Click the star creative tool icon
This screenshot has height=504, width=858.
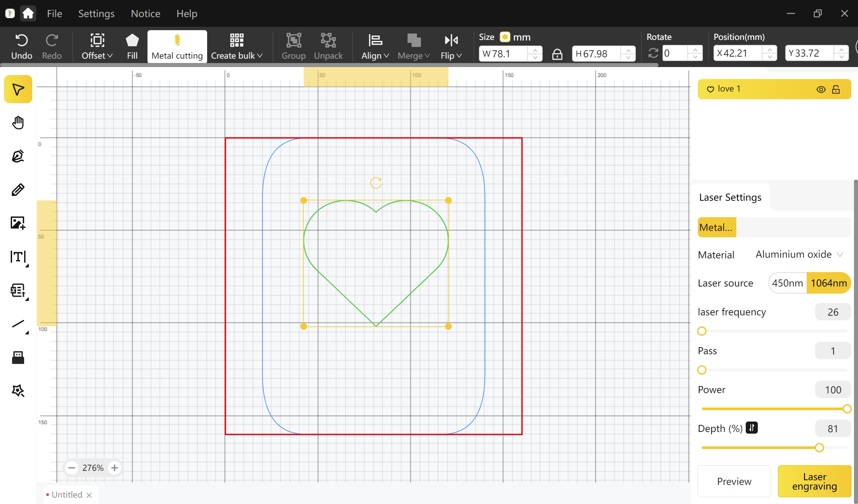pyautogui.click(x=18, y=391)
